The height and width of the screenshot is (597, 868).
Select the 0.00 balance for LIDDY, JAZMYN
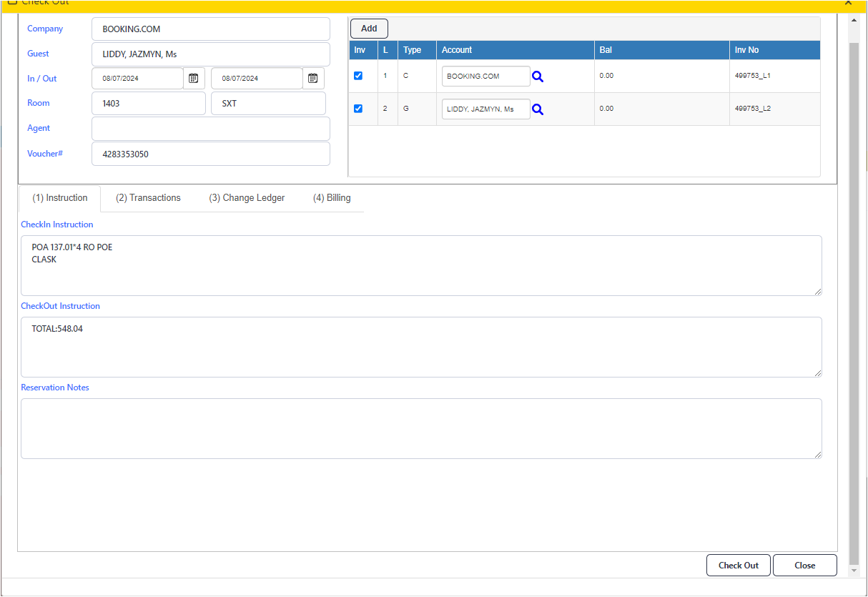tap(606, 109)
